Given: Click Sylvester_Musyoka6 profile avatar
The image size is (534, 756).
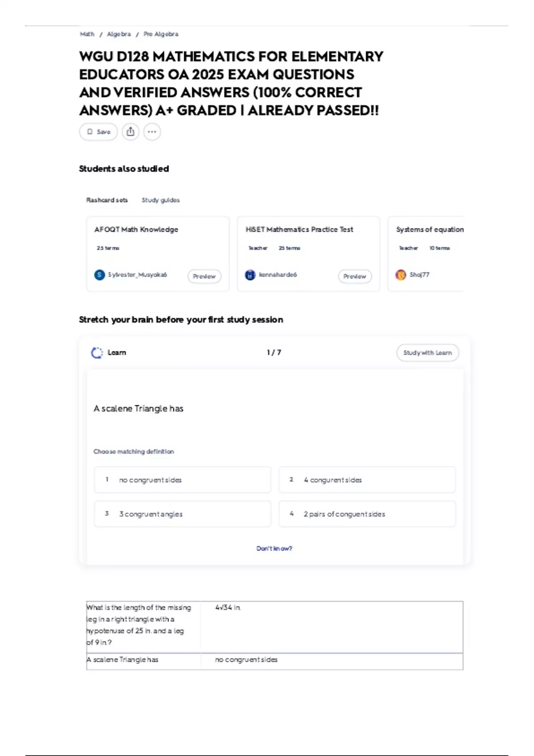Looking at the screenshot, I should pyautogui.click(x=100, y=275).
